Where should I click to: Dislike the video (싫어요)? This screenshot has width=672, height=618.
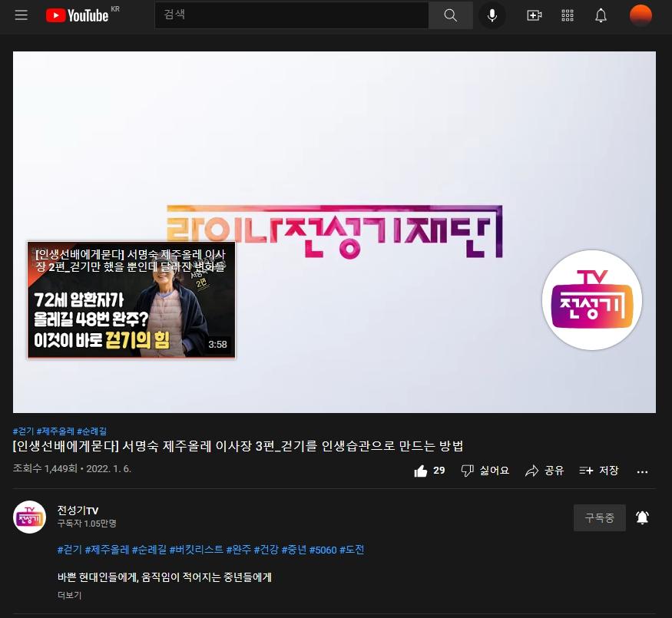pos(485,471)
